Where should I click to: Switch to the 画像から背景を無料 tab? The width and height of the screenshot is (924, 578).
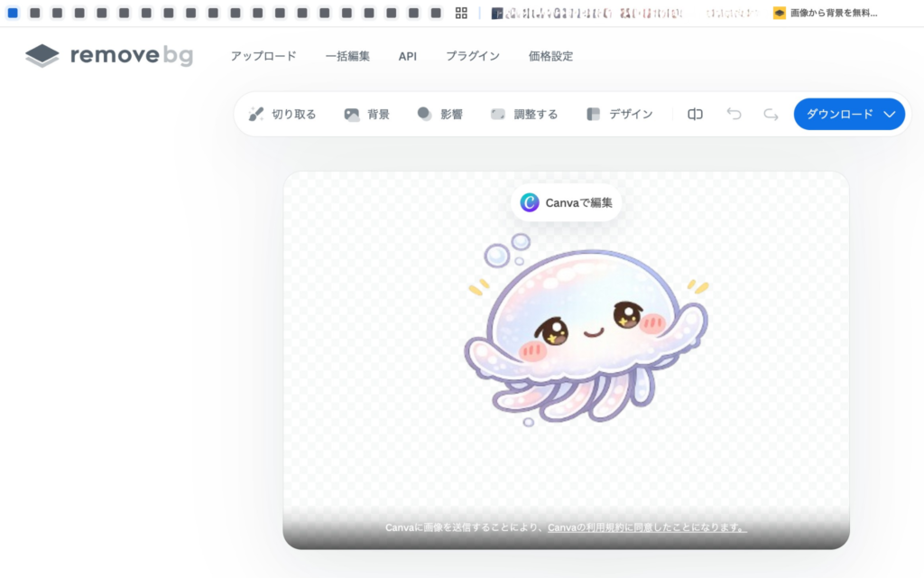[825, 13]
